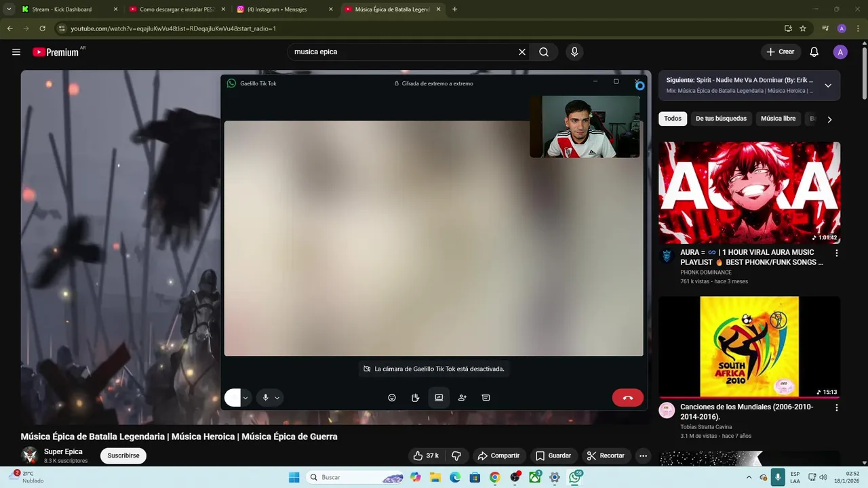Dislike the video
The width and height of the screenshot is (868, 488).
pos(456,455)
